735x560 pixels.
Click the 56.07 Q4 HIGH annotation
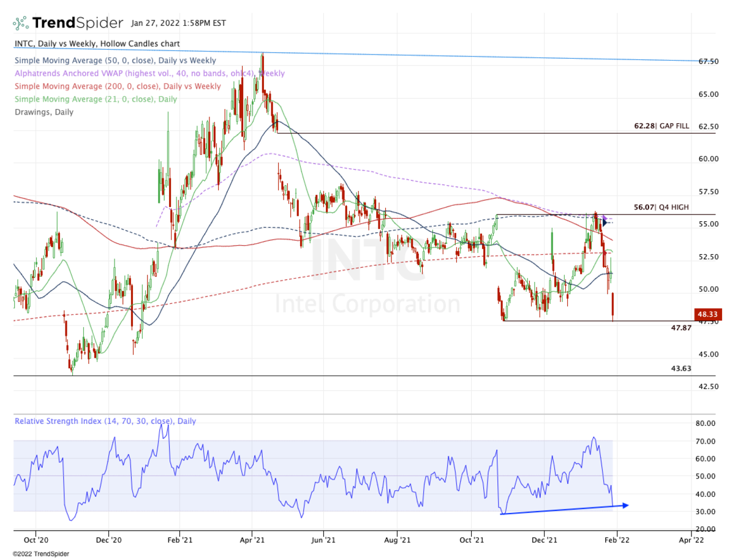(661, 208)
